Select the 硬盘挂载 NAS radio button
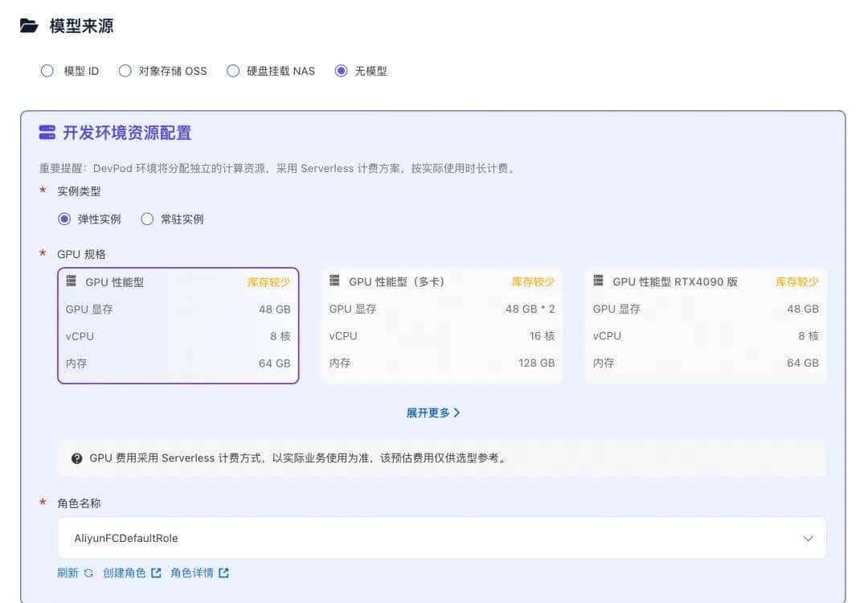This screenshot has height=603, width=868. pyautogui.click(x=232, y=71)
